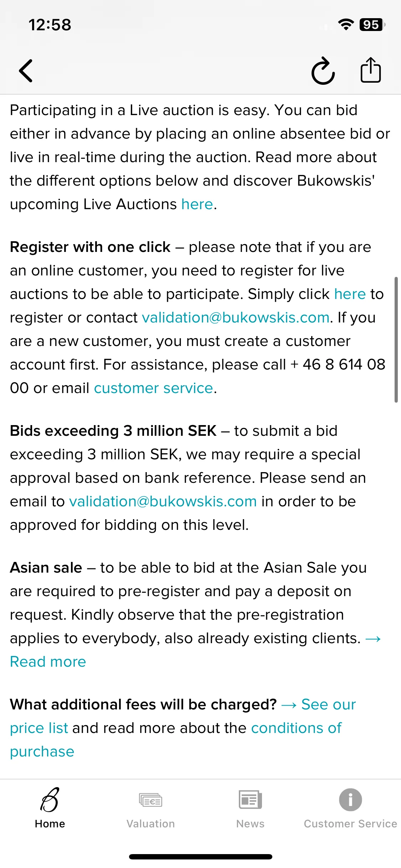Tap the battery indicator showing 95
Image resolution: width=401 pixels, height=868 pixels.
372,25
